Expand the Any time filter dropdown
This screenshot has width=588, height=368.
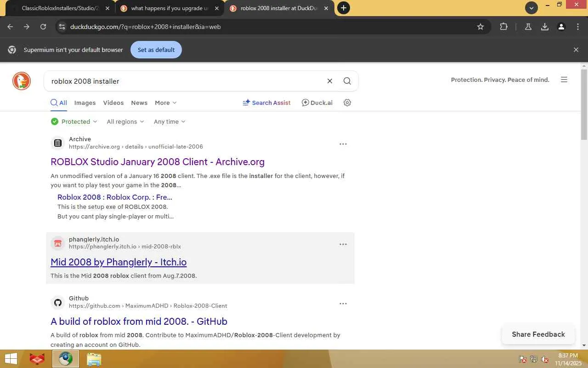pyautogui.click(x=170, y=121)
